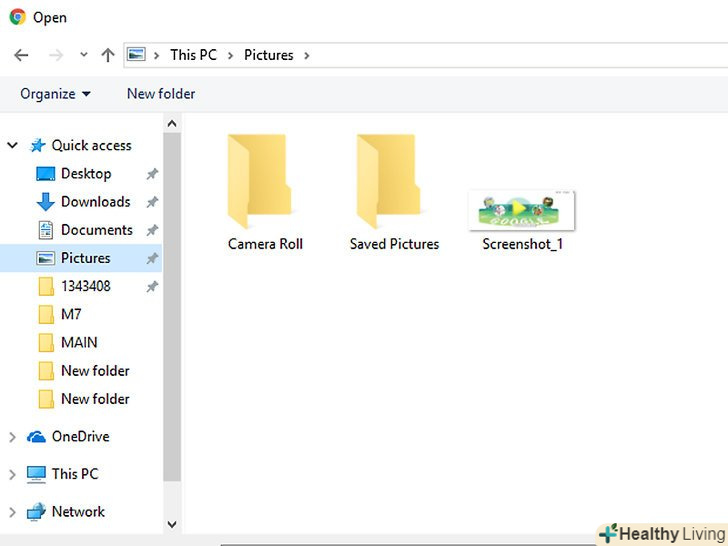Select 'OneDrive' label in navigation pane
728x546 pixels.
pyautogui.click(x=81, y=436)
